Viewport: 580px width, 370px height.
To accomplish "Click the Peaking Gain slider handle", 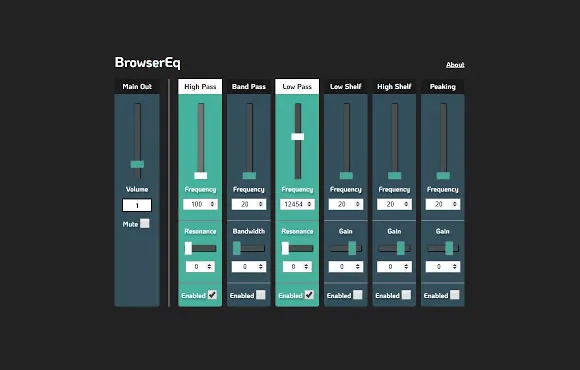I will click(x=449, y=248).
